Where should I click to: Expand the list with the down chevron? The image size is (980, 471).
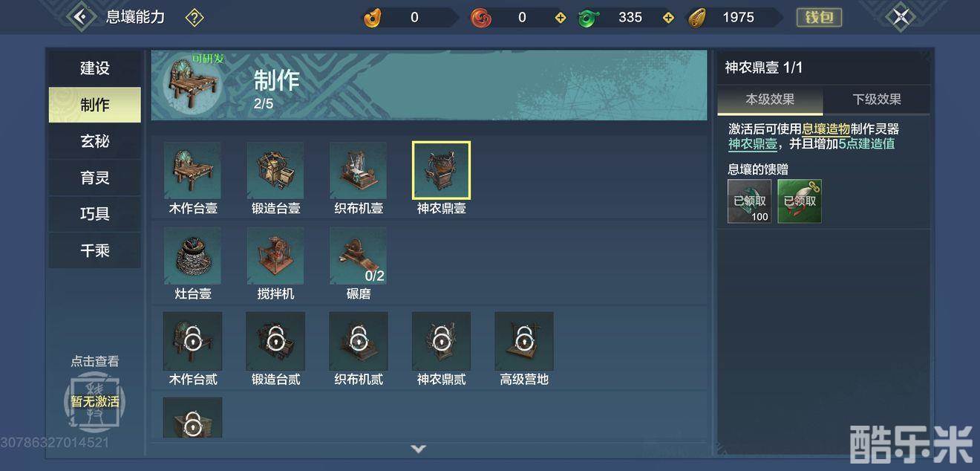point(419,449)
